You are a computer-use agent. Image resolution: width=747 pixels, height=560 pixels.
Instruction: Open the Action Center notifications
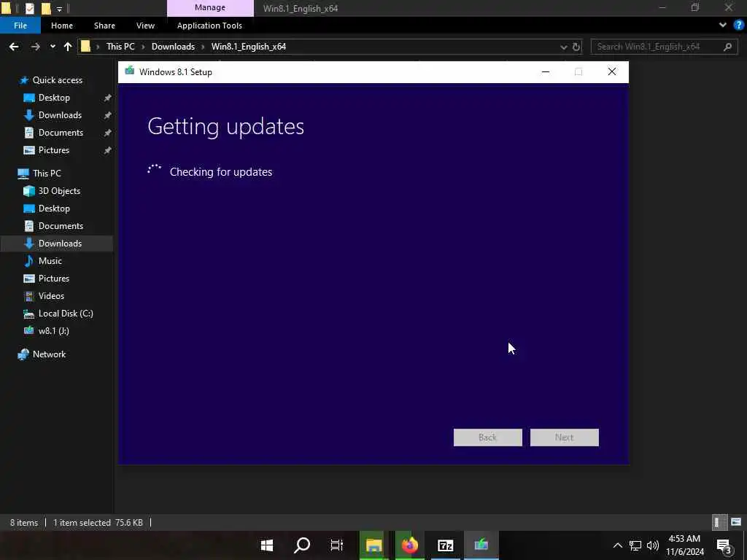click(724, 545)
